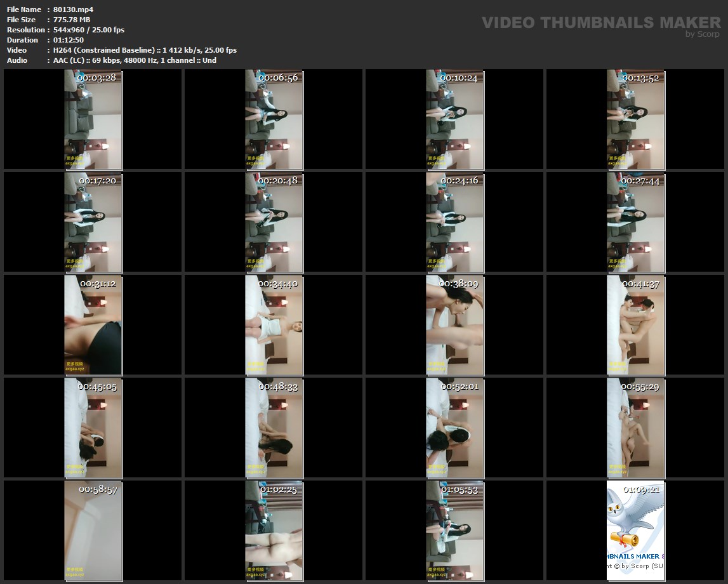
Task: Click the "Resolution" label
Action: (26, 30)
